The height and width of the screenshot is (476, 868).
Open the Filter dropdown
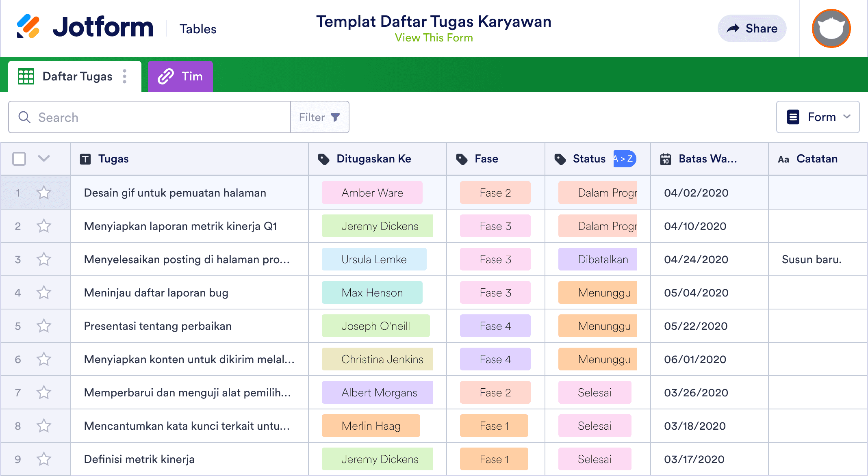click(320, 117)
